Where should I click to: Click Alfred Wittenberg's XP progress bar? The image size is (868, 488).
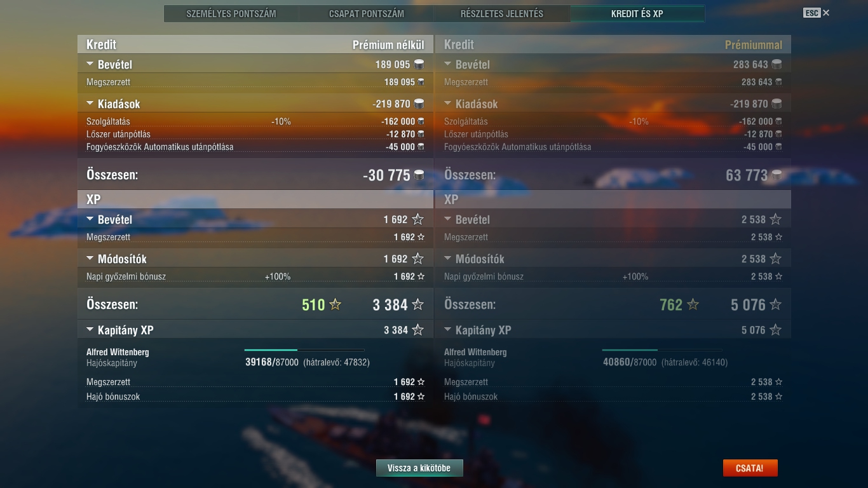point(304,350)
